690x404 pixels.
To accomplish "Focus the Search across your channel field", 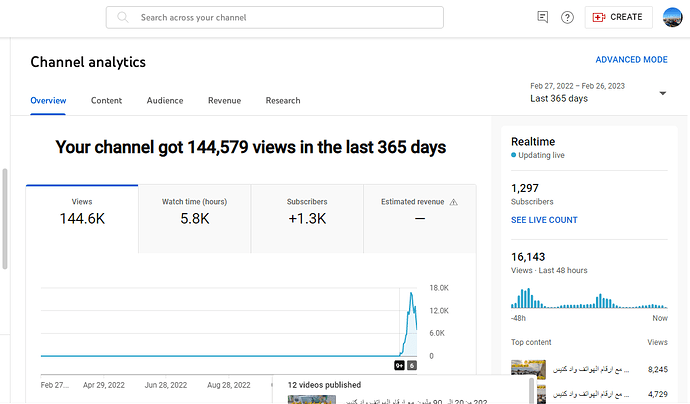I will pyautogui.click(x=275, y=18).
